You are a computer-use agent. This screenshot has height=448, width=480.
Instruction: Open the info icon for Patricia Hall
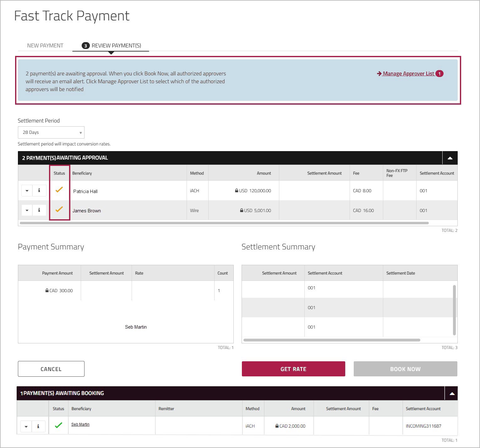39,190
